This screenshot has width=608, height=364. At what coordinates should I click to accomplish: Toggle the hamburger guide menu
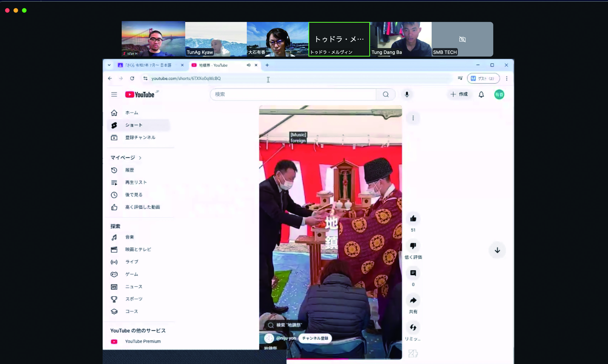(114, 94)
